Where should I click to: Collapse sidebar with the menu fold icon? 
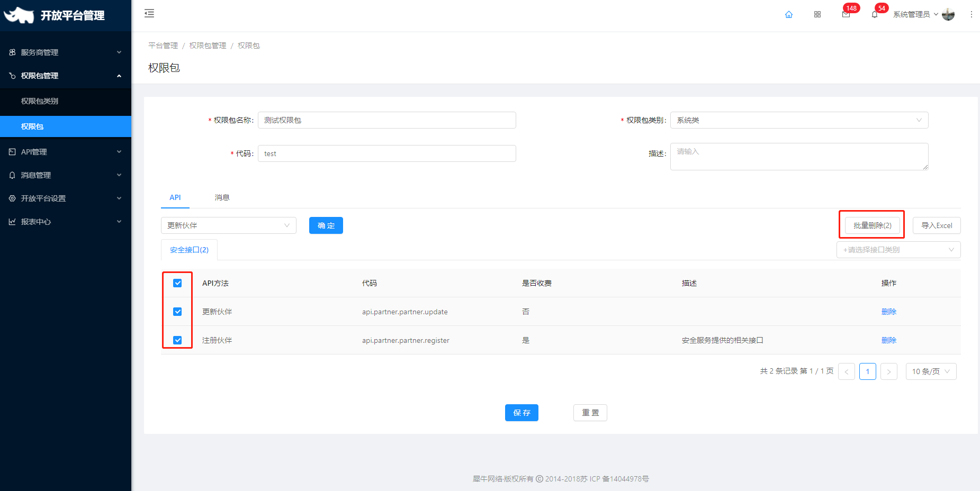point(149,13)
